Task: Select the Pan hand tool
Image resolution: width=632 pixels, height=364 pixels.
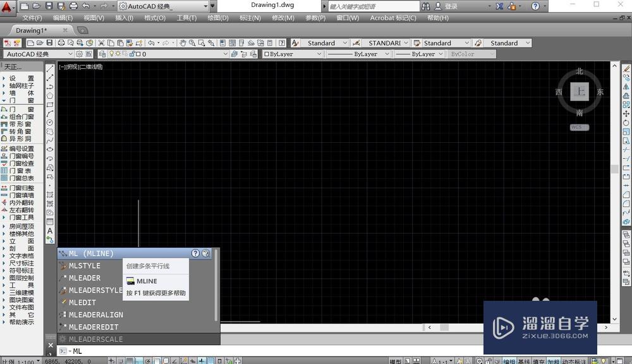Action: 183,43
